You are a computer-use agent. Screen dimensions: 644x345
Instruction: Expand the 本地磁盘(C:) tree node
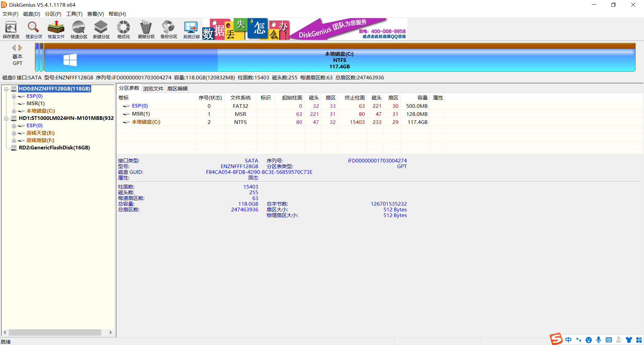tap(14, 111)
